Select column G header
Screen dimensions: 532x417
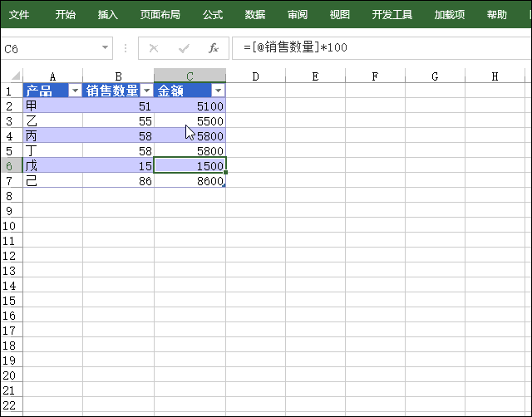pyautogui.click(x=435, y=76)
